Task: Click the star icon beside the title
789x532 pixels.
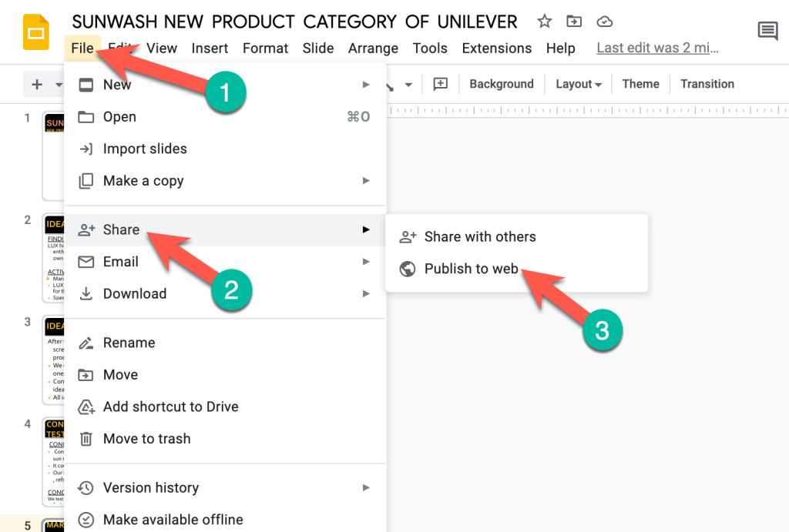Action: coord(545,22)
